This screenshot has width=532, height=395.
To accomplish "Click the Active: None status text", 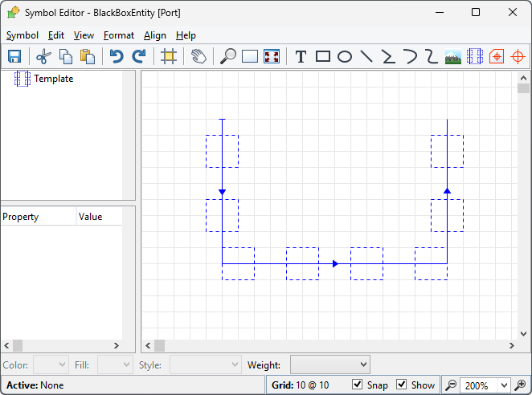I will point(35,385).
